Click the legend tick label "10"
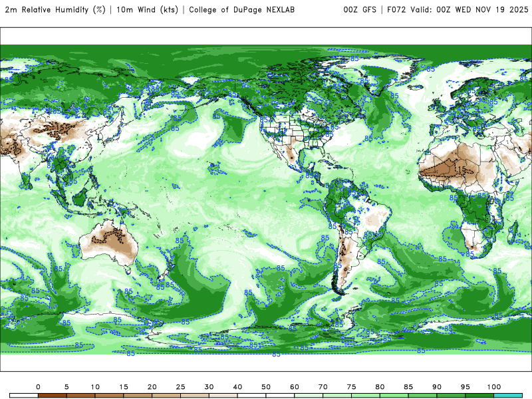Screen dimensions: 532x399 95,387
